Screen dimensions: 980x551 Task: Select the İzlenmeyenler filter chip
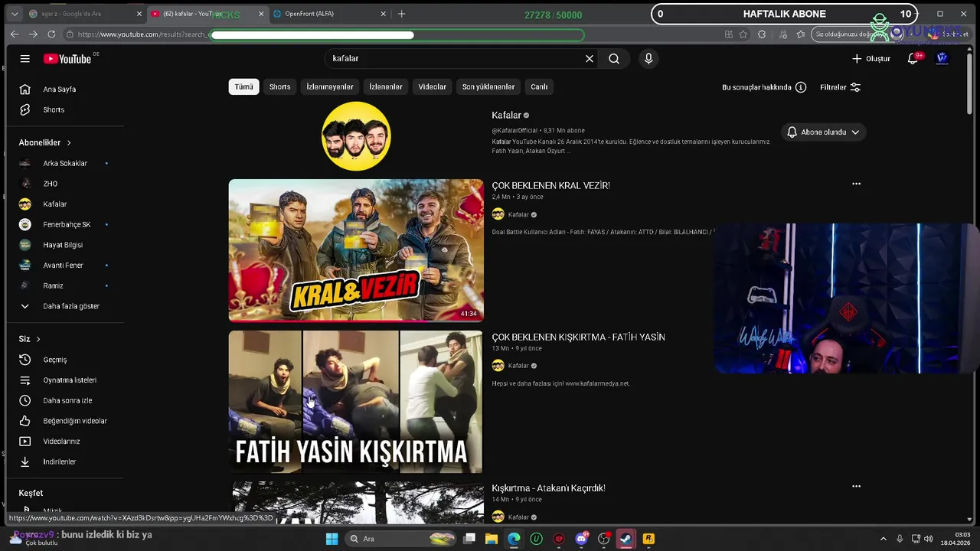pyautogui.click(x=330, y=86)
